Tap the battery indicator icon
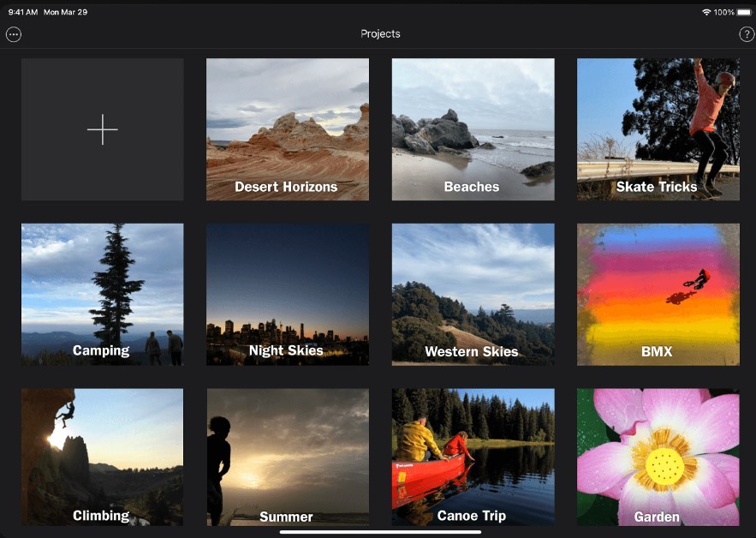This screenshot has width=756, height=538. pyautogui.click(x=743, y=12)
